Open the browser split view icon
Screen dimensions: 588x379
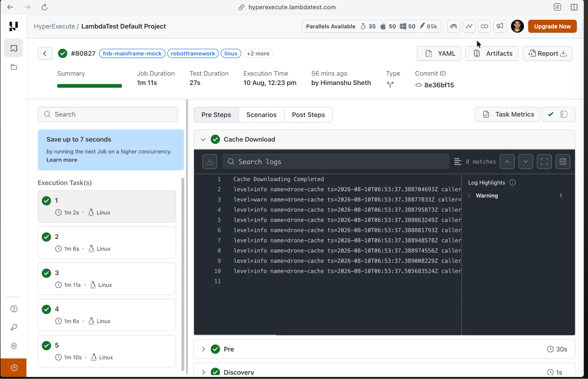click(574, 7)
